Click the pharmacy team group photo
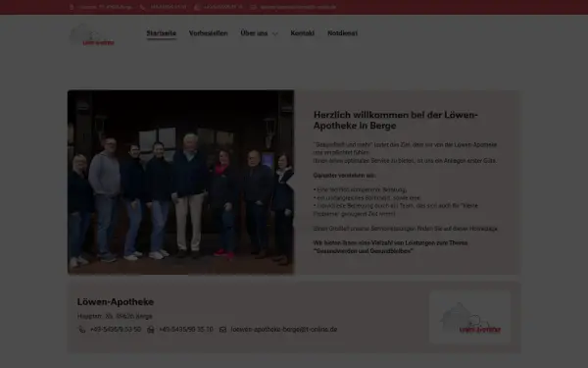The width and height of the screenshot is (588, 368). [180, 183]
